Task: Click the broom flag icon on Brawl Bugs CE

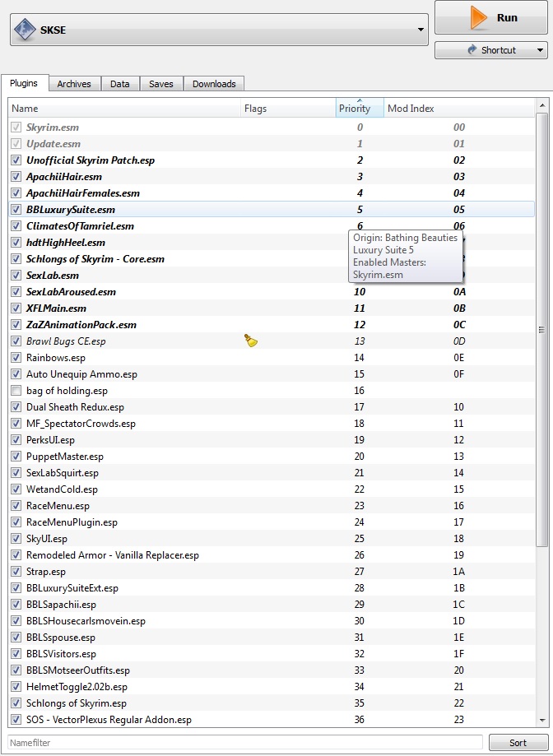Action: [252, 341]
